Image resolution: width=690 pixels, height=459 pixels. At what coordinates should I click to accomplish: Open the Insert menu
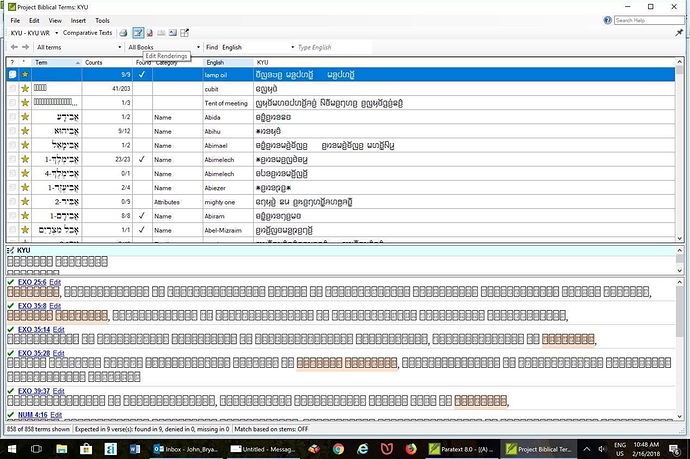point(78,20)
